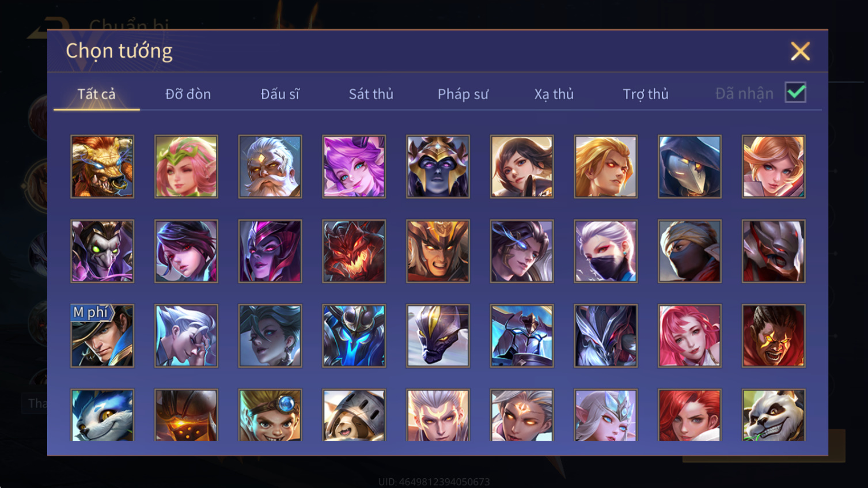868x488 pixels.
Task: Filter heroes by Xạ thủ
Action: [x=554, y=94]
